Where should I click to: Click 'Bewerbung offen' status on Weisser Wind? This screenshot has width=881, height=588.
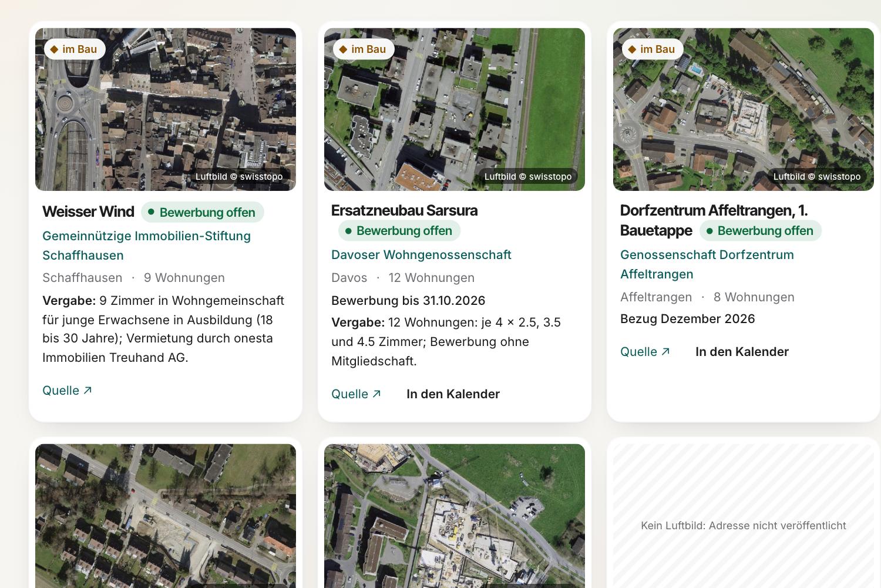click(x=203, y=212)
